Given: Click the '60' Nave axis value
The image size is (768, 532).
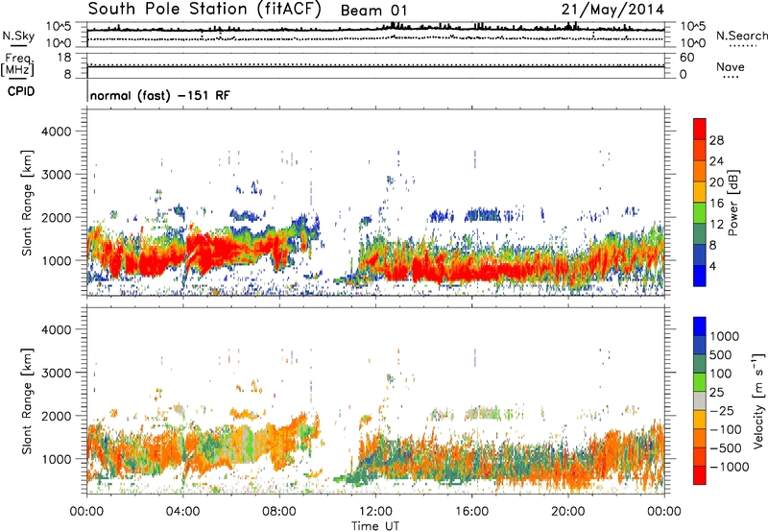Looking at the screenshot, I should click(686, 58).
